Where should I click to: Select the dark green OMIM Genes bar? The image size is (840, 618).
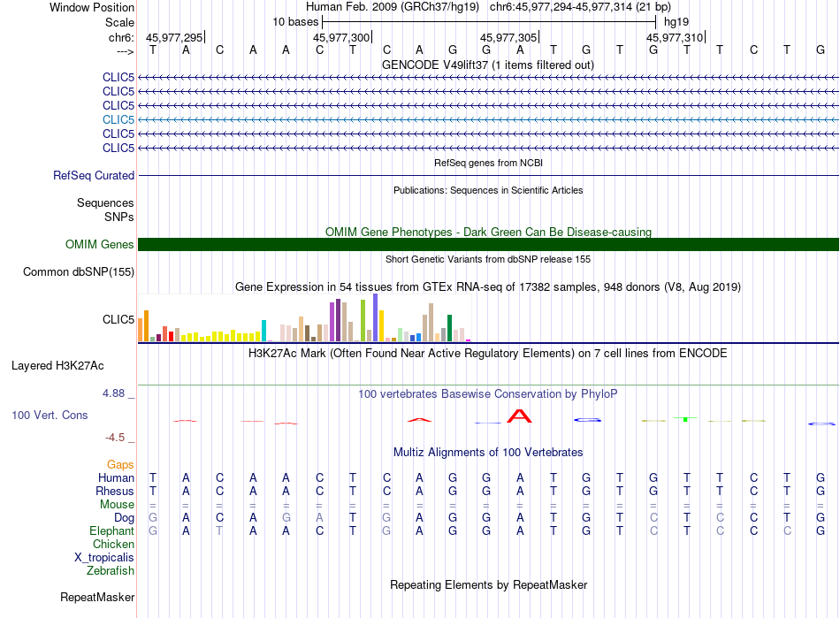click(488, 244)
